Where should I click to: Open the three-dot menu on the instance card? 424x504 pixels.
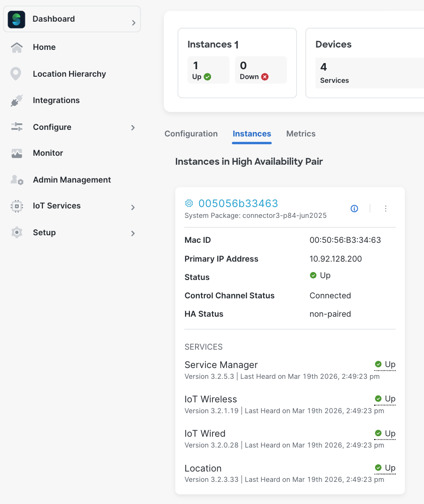[385, 208]
